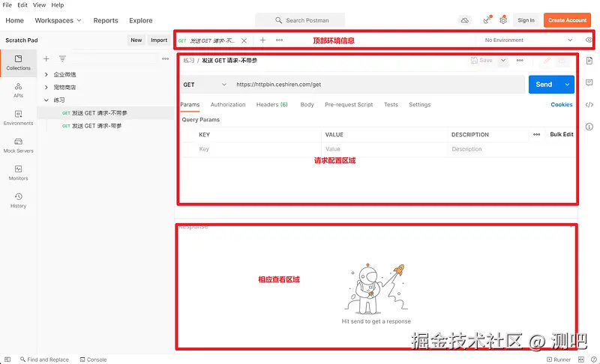
Task: Go to Reports in top navigation
Action: (106, 20)
